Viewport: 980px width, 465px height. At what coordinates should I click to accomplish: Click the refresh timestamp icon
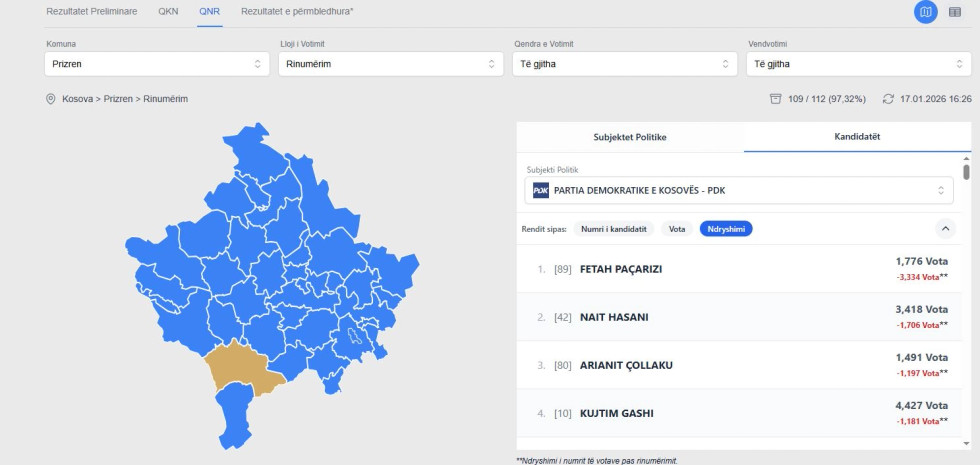click(888, 99)
